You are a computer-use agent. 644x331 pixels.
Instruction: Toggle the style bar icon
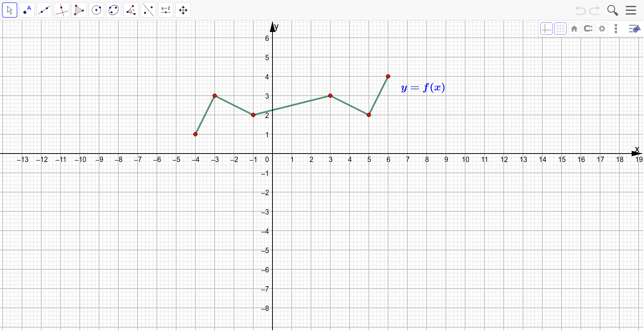click(x=634, y=29)
